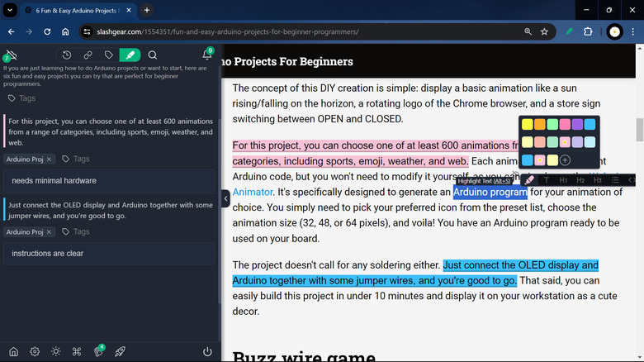
Task: Go to sidebar home icon
Action: (13, 351)
